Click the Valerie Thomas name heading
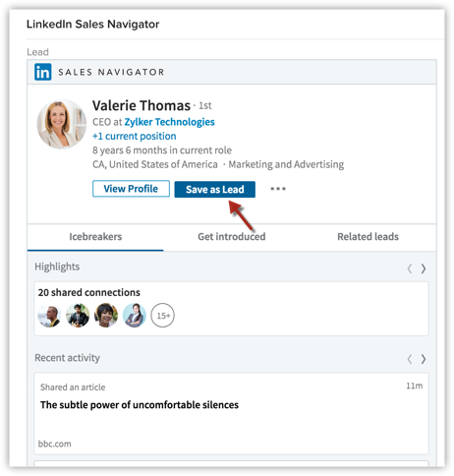The height and width of the screenshot is (476, 454). coord(142,105)
